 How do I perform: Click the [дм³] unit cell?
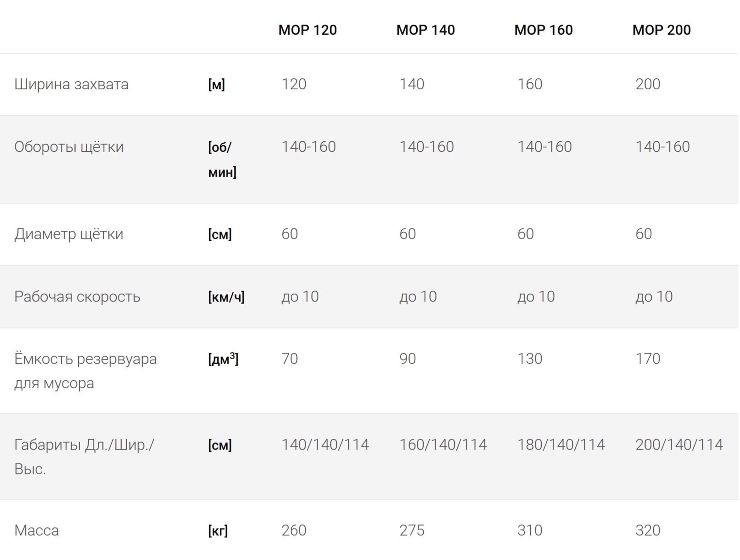tap(223, 359)
